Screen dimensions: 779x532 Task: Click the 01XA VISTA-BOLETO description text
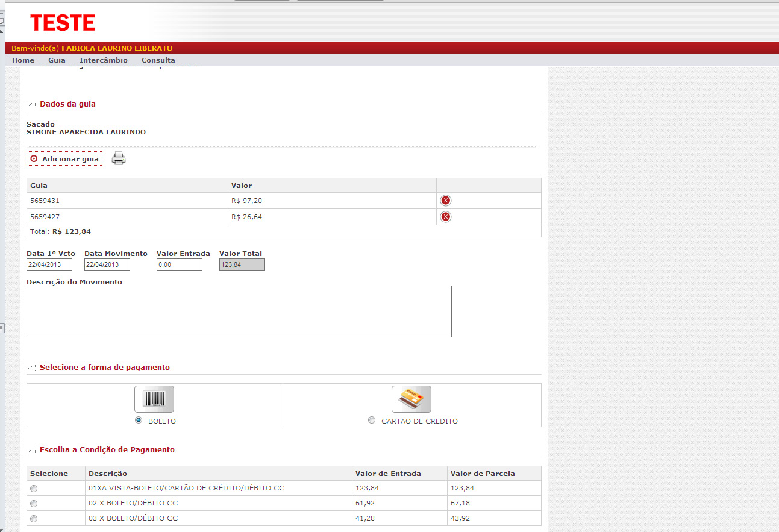click(x=186, y=488)
